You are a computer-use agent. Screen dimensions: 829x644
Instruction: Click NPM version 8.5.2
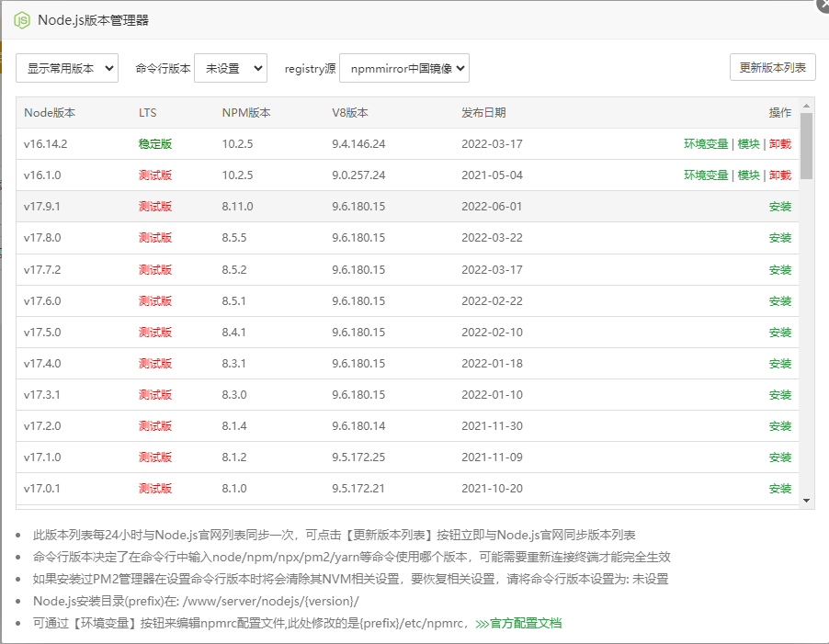[x=234, y=270]
